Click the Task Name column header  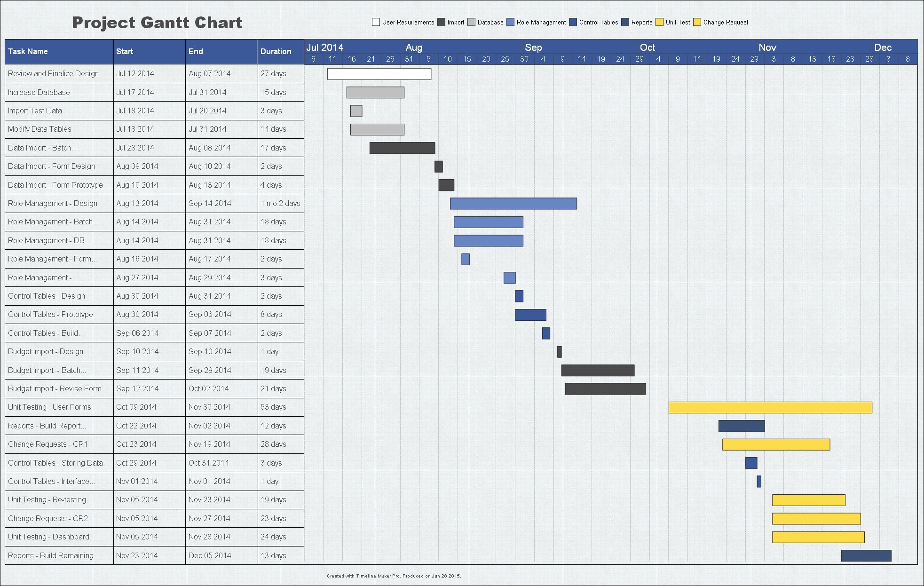click(x=27, y=51)
